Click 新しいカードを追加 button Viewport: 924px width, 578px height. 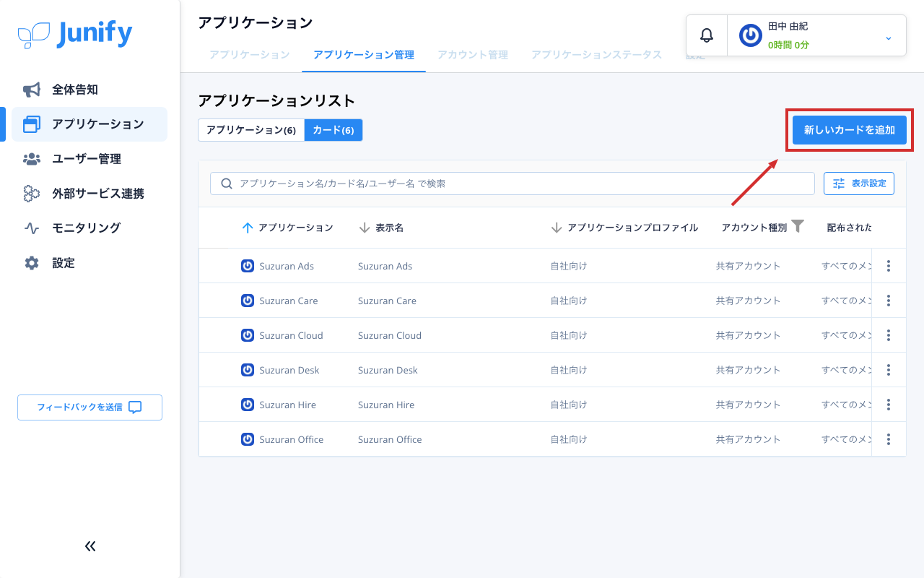(x=850, y=130)
